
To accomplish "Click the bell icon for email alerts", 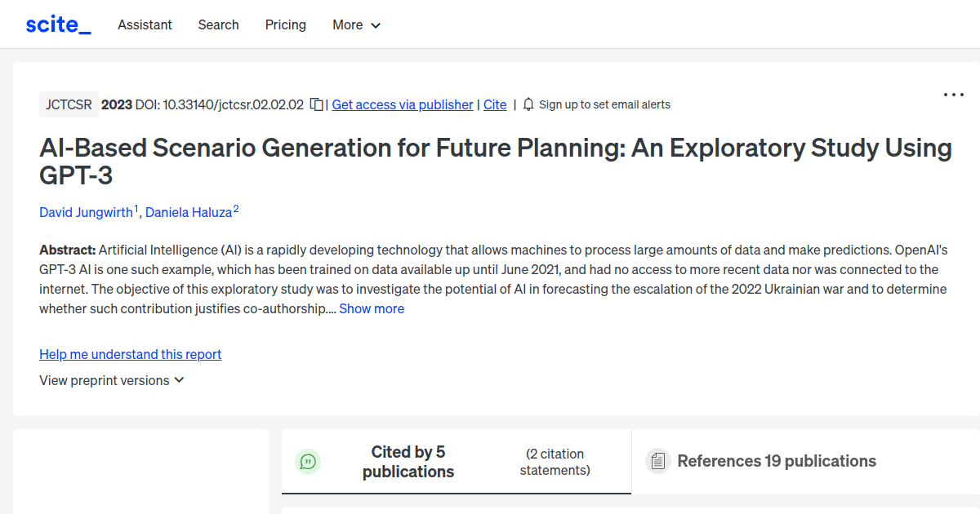I will point(528,104).
